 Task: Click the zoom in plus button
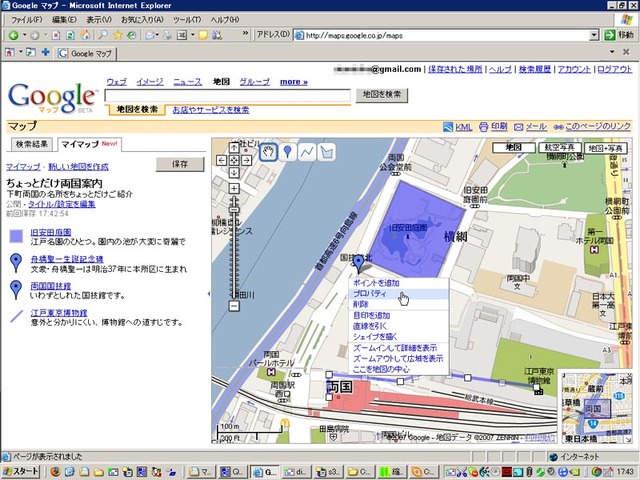pos(234,187)
